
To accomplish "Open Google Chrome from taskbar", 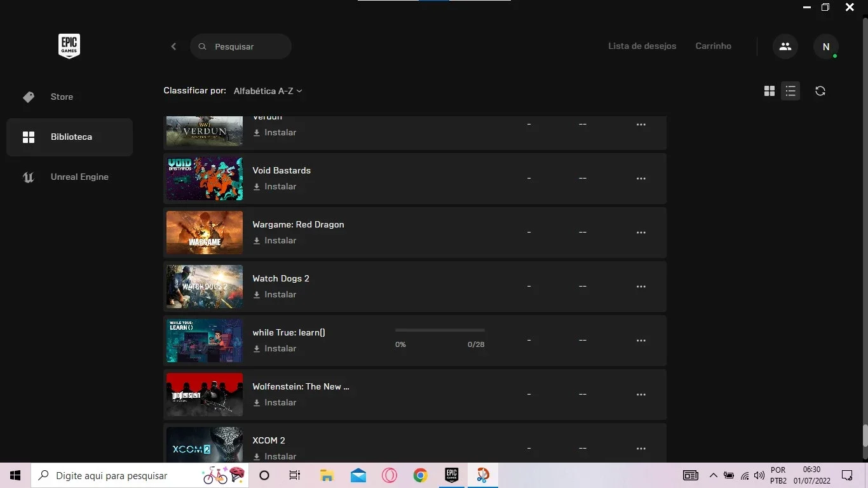I will click(420, 475).
